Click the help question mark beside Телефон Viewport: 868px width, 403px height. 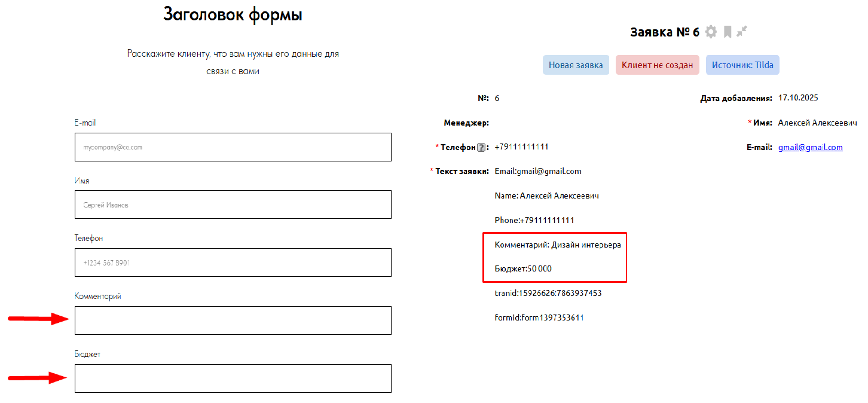point(481,148)
